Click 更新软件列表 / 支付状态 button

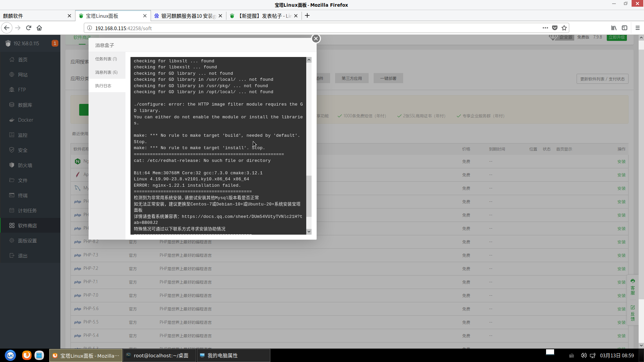click(x=602, y=79)
